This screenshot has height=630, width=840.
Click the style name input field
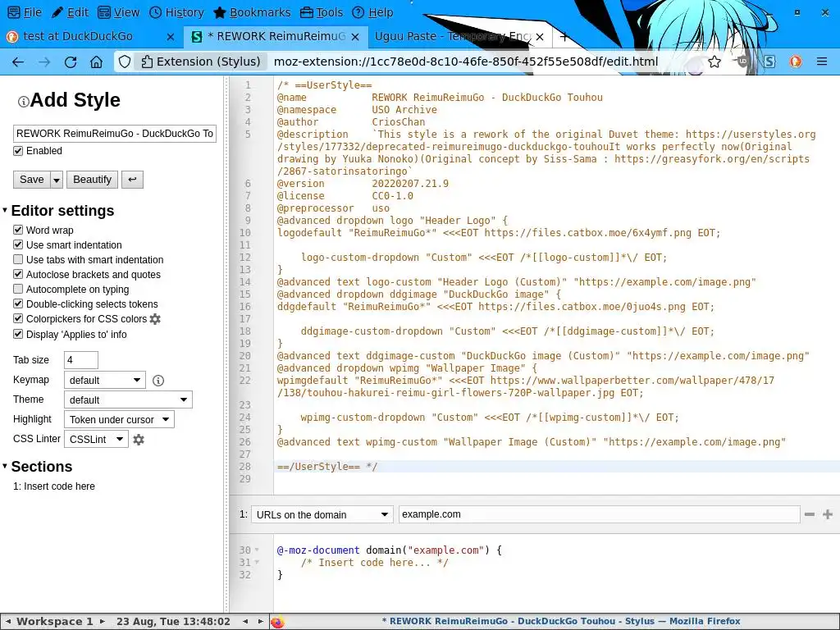(115, 134)
